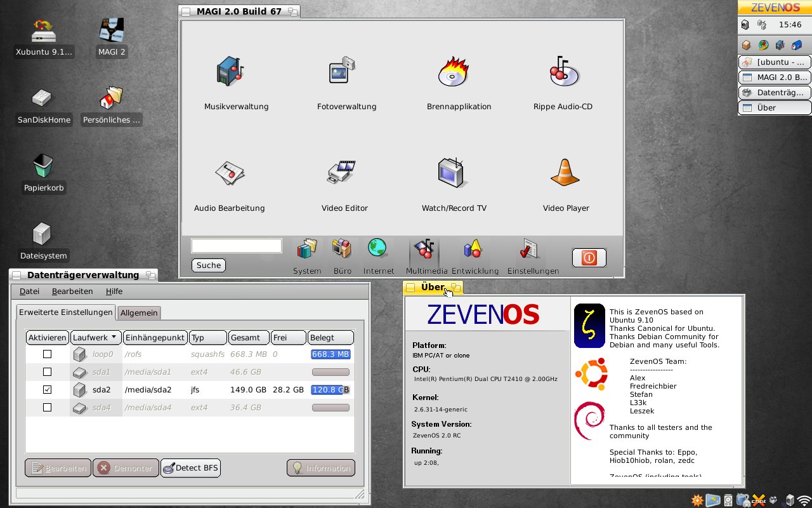Click loop0 usage bar showing 668.3 MB
812x508 pixels.
point(330,354)
